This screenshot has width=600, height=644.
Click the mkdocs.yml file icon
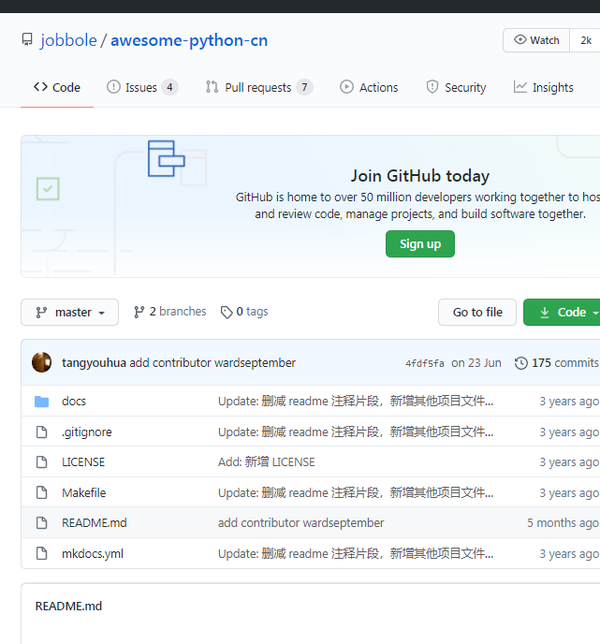click(42, 554)
